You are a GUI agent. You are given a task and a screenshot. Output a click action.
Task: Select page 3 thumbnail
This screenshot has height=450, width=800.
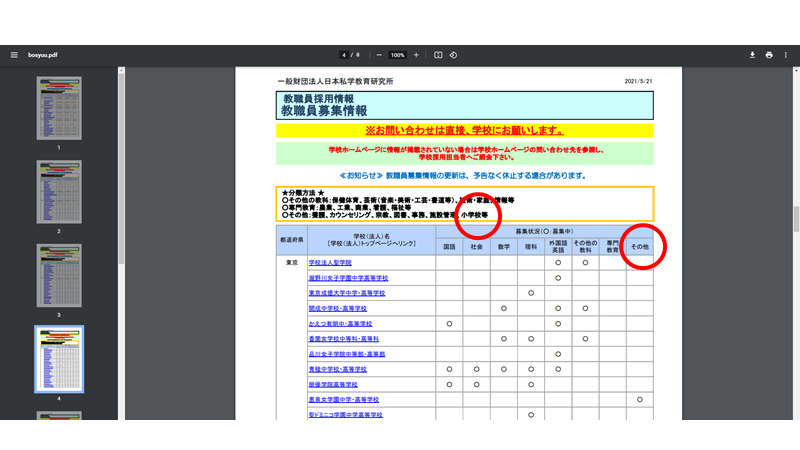pyautogui.click(x=59, y=276)
